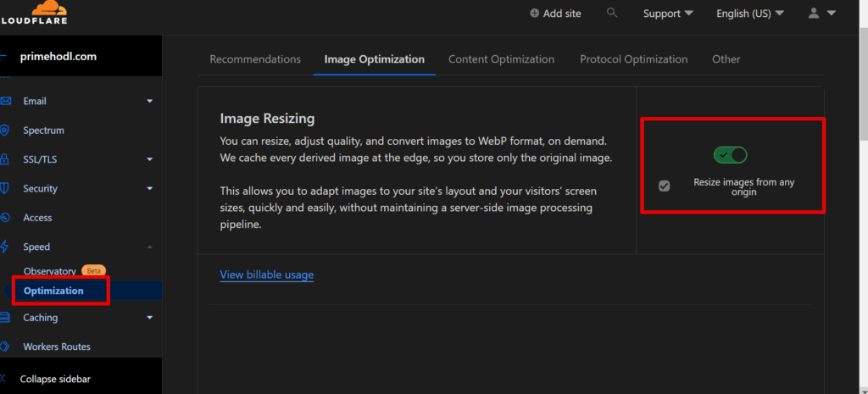Switch to the Recommendations tab
Screen dimensions: 868x394
pyautogui.click(x=255, y=59)
